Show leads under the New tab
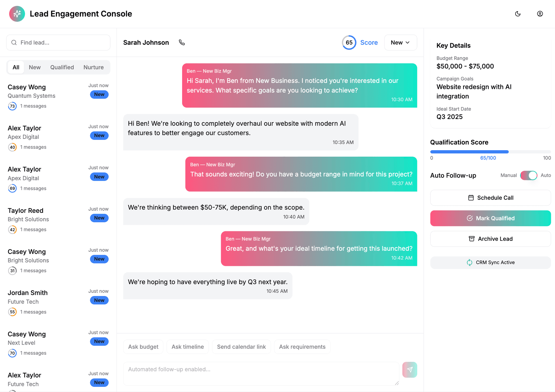 [x=35, y=67]
